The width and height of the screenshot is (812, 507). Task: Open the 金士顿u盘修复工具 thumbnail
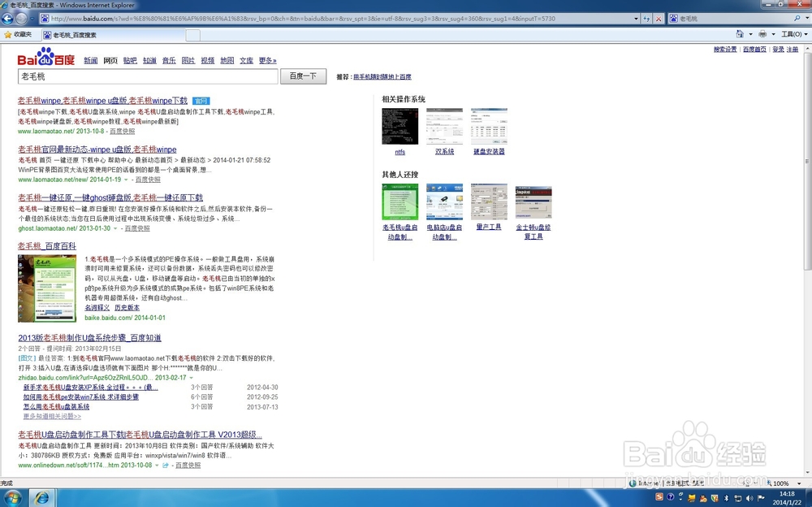[x=533, y=201]
